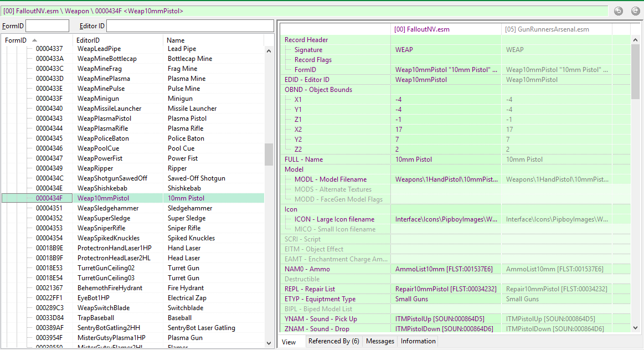Select the WeapRipper record

[x=133, y=168]
